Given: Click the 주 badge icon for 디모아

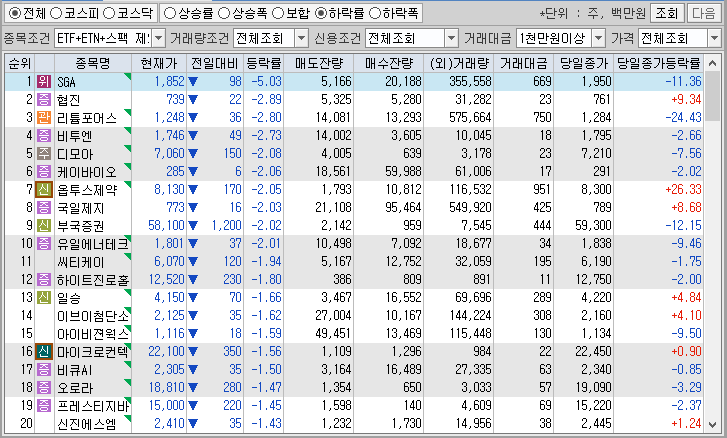Looking at the screenshot, I should click(44, 153).
